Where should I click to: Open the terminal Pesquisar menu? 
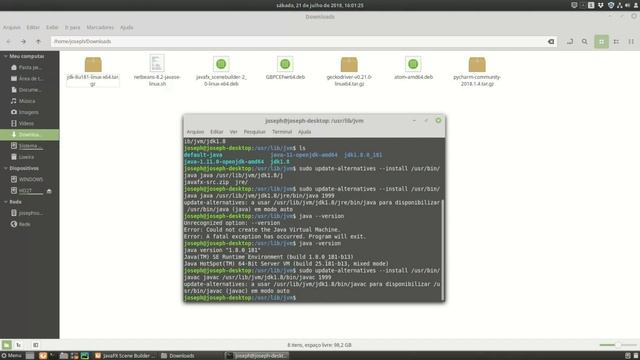point(255,132)
